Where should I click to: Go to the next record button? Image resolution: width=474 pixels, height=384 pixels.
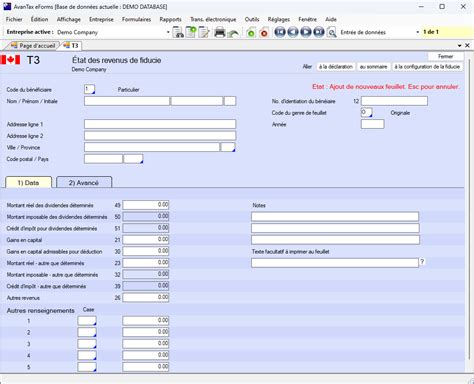coord(306,32)
